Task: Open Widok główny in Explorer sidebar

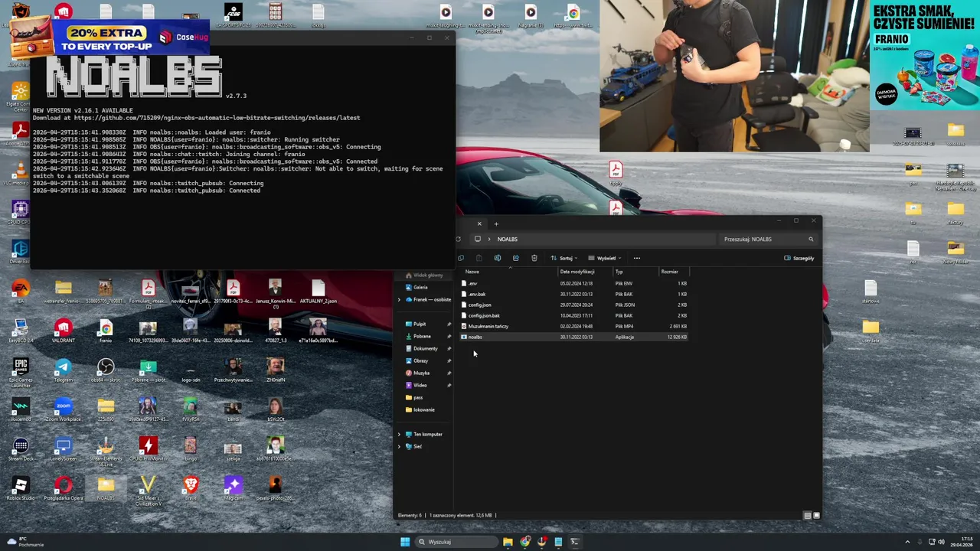Action: coord(423,275)
